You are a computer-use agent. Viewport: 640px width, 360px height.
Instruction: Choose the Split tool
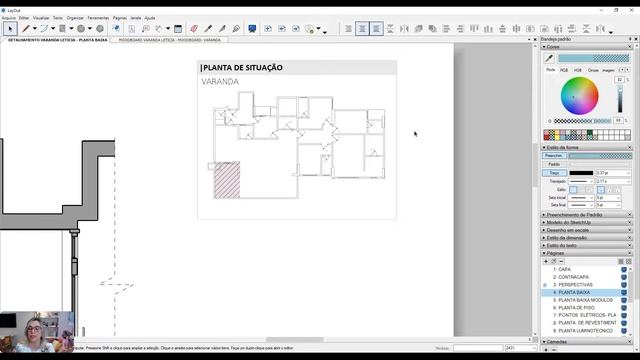tap(222, 29)
